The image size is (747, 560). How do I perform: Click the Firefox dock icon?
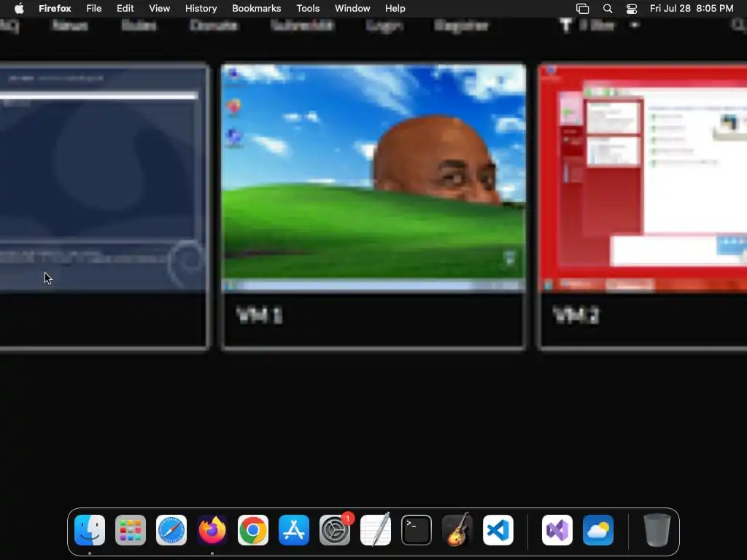tap(212, 530)
